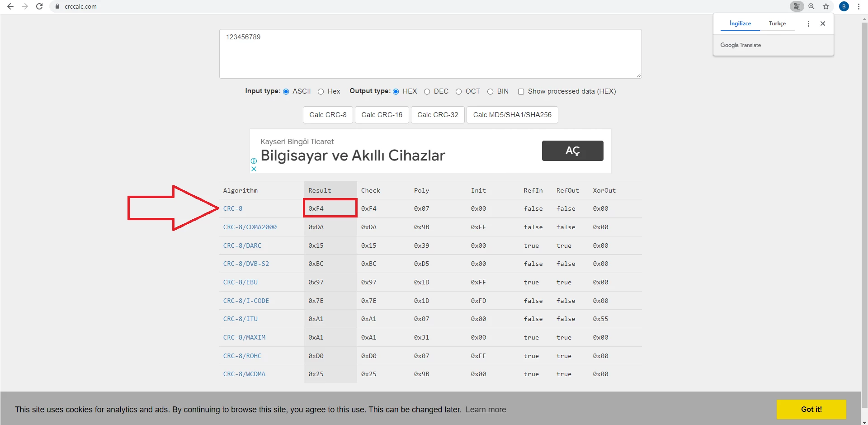
Task: Click Poly 0xD5 in CRC-8/DVB-S2 row
Action: (421, 264)
